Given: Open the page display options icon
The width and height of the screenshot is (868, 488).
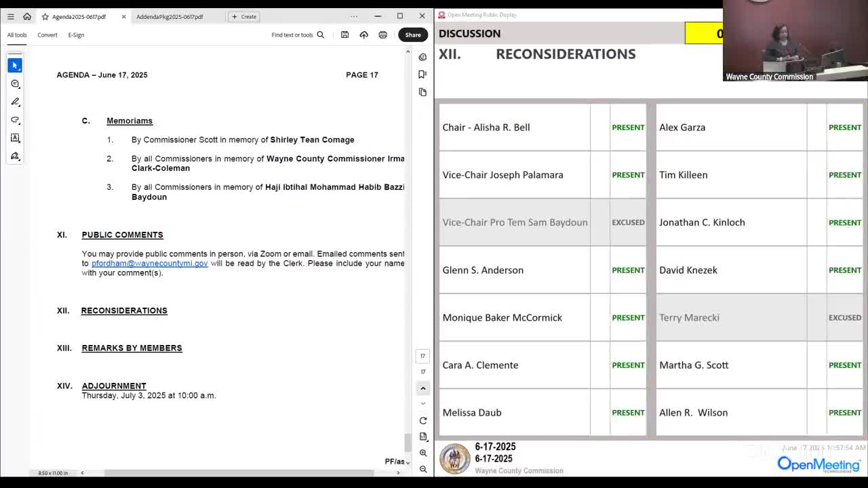Looking at the screenshot, I should pos(423,436).
